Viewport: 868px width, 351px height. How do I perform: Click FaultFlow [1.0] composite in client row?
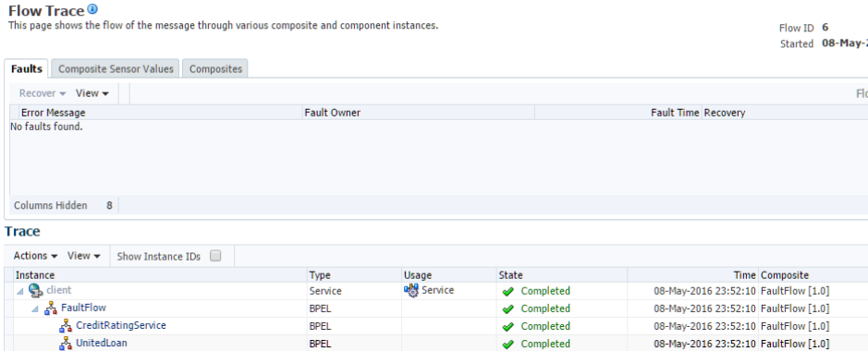tap(795, 291)
